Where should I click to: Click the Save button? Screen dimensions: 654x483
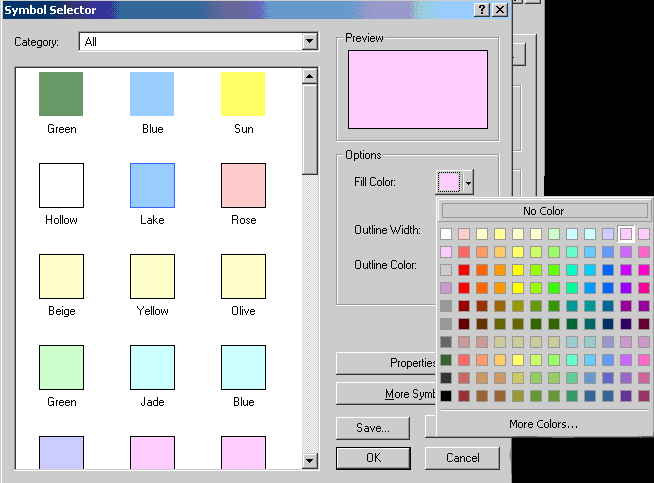click(373, 428)
